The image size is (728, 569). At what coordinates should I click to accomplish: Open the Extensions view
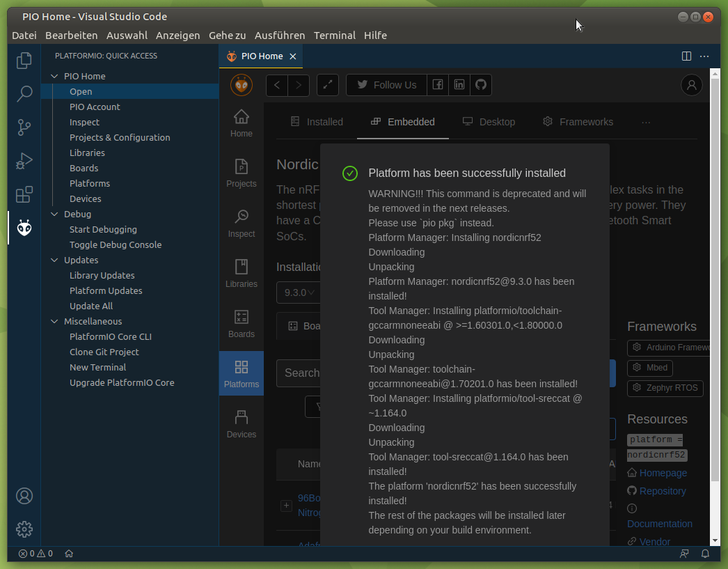24,194
